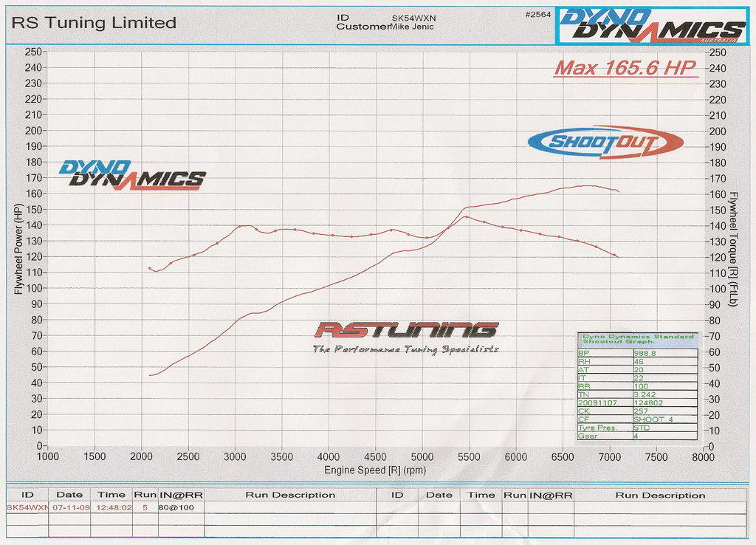The height and width of the screenshot is (545, 756).
Task: Click the blue and red Shootout logo
Action: [x=605, y=142]
